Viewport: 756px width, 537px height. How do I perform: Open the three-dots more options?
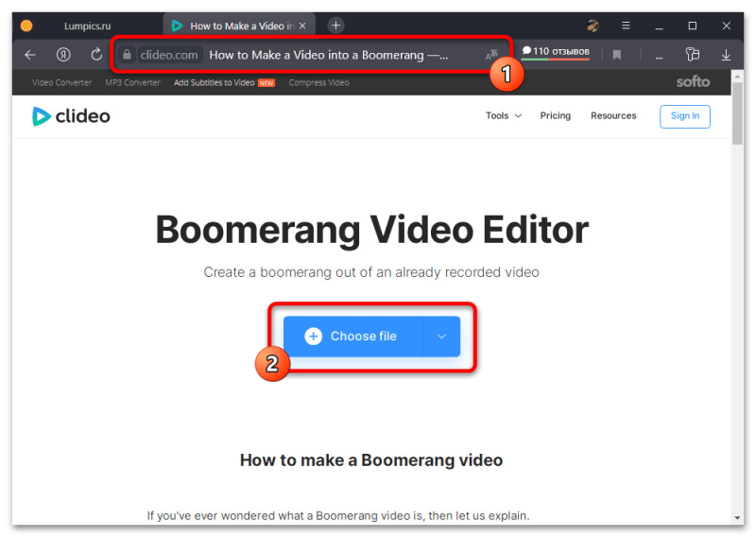pyautogui.click(x=659, y=58)
